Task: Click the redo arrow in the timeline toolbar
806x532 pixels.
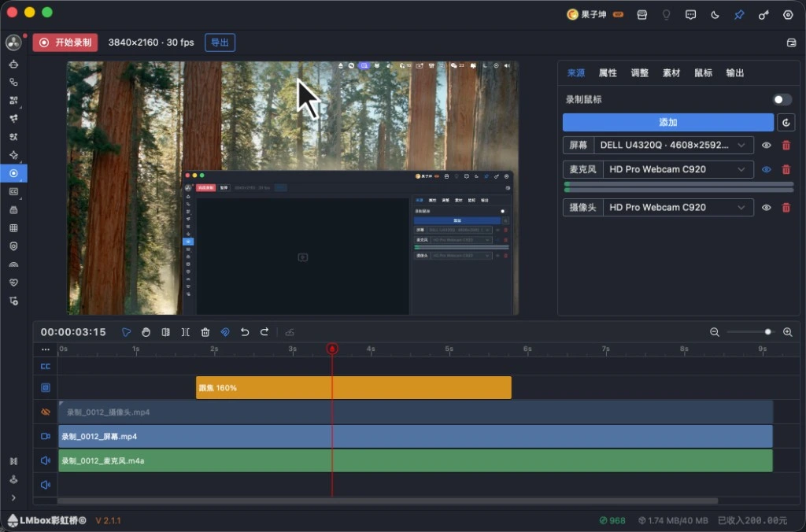Action: tap(264, 332)
